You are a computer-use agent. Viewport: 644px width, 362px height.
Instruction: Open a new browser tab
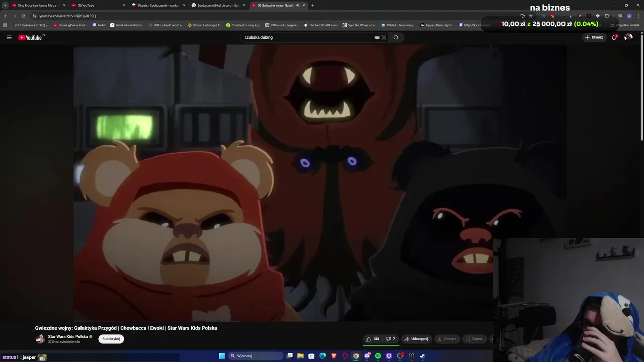click(313, 5)
